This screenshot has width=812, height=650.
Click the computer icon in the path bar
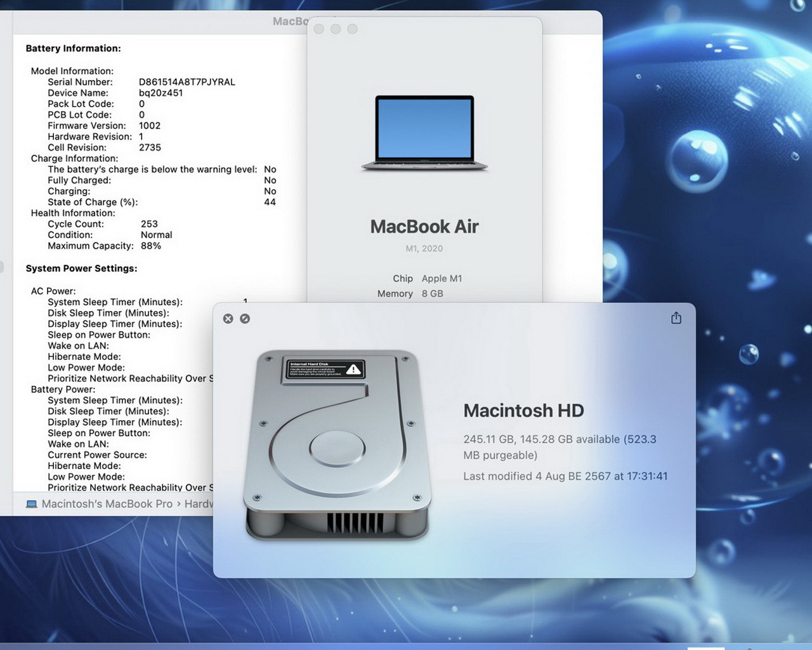click(x=32, y=504)
